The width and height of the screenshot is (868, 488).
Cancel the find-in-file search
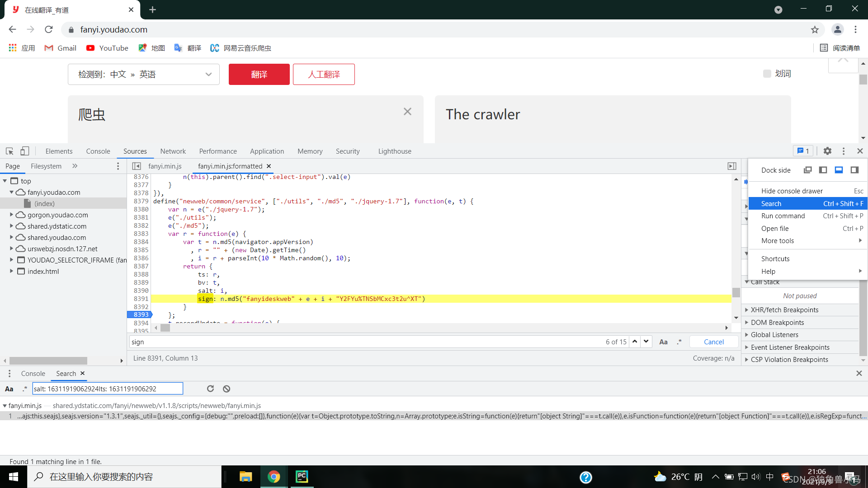click(713, 342)
